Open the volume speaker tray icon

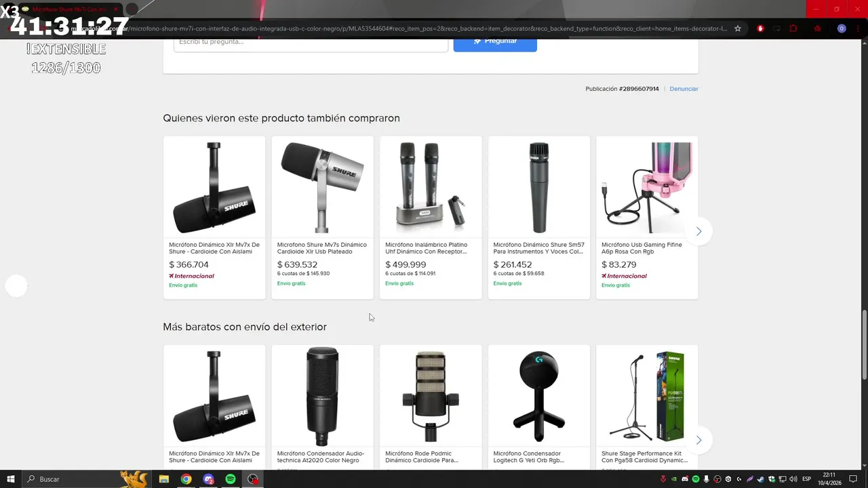[x=793, y=479]
